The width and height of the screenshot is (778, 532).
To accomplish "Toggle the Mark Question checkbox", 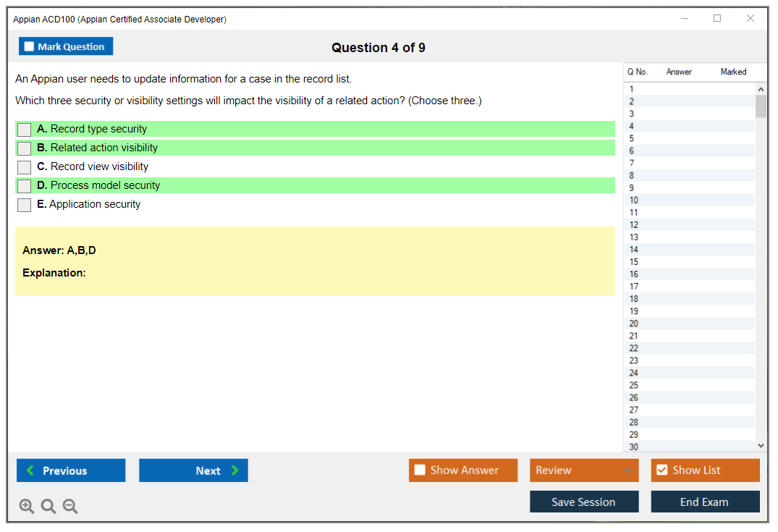I will pos(30,47).
